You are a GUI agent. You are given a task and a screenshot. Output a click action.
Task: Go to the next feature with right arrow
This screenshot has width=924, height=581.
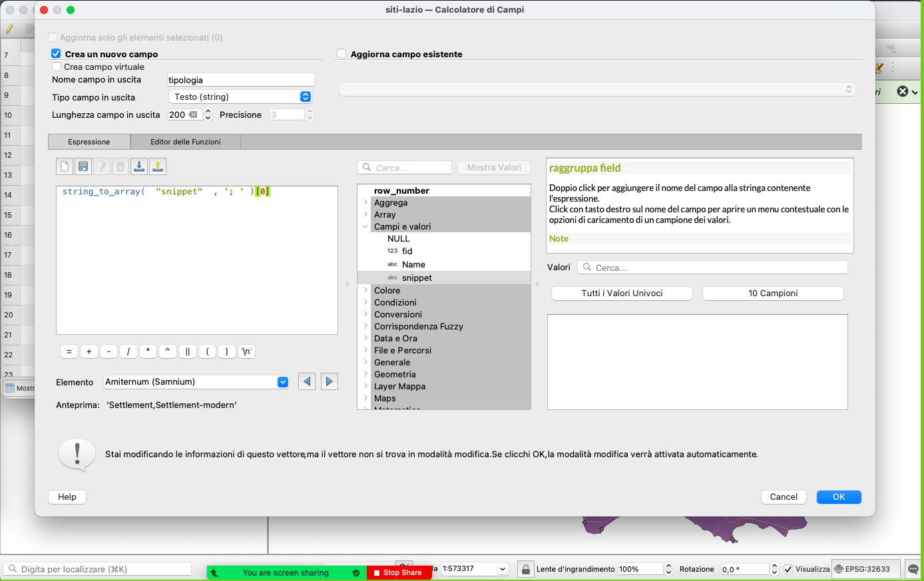pyautogui.click(x=330, y=381)
